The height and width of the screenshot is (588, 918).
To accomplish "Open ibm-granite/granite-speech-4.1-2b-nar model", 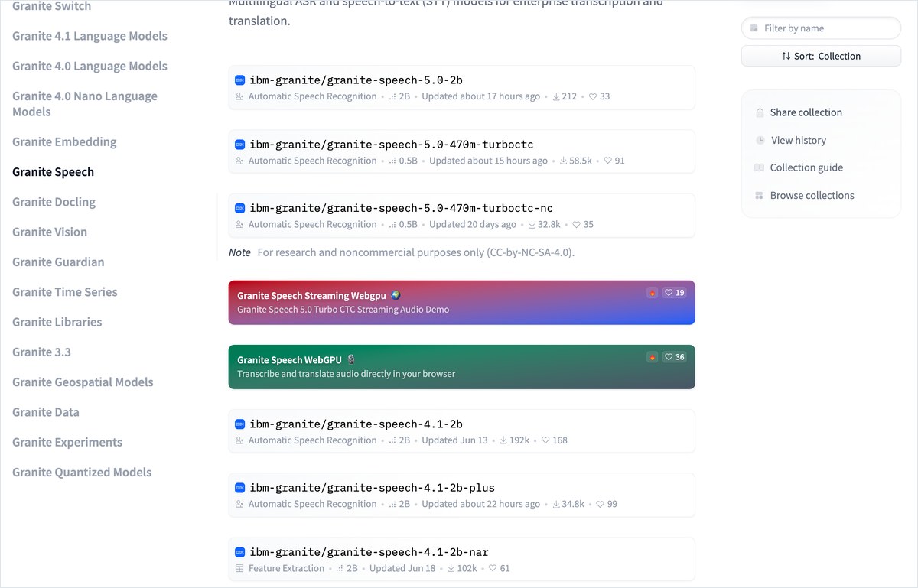I will (369, 552).
